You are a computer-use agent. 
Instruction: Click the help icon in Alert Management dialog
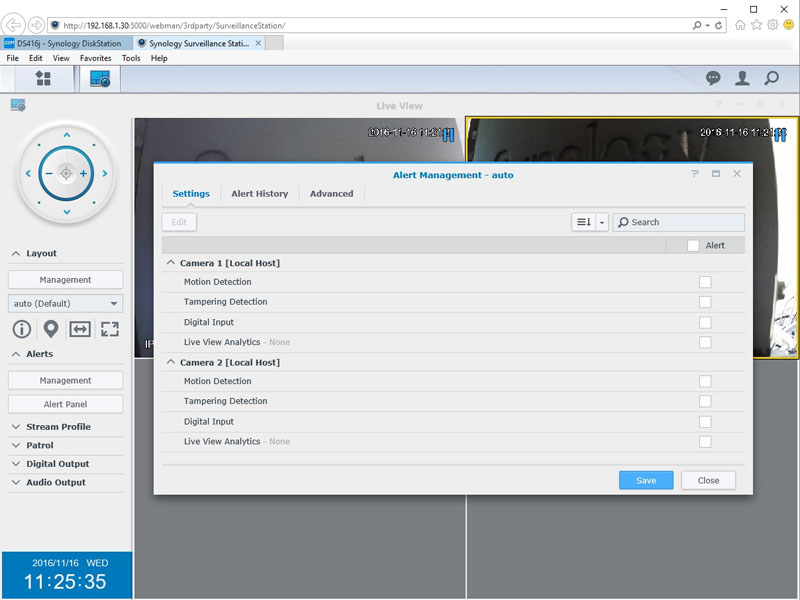coord(695,173)
